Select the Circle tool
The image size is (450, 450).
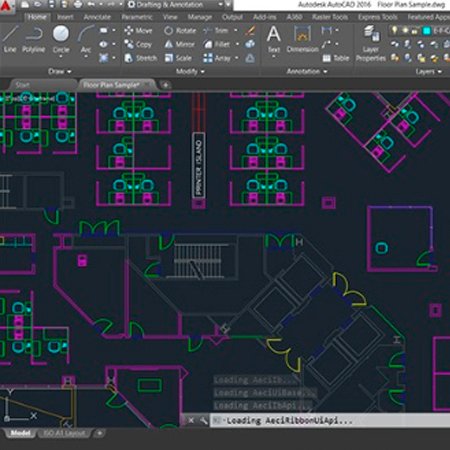pyautogui.click(x=61, y=39)
